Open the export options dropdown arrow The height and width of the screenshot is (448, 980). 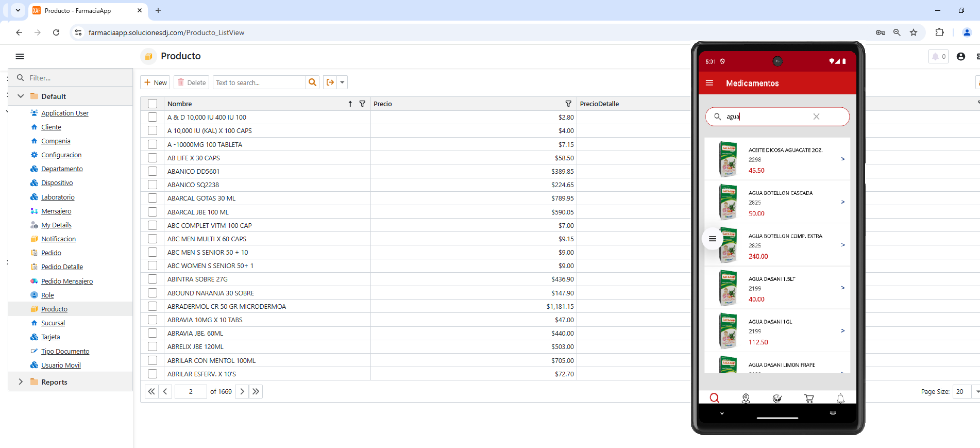(342, 82)
